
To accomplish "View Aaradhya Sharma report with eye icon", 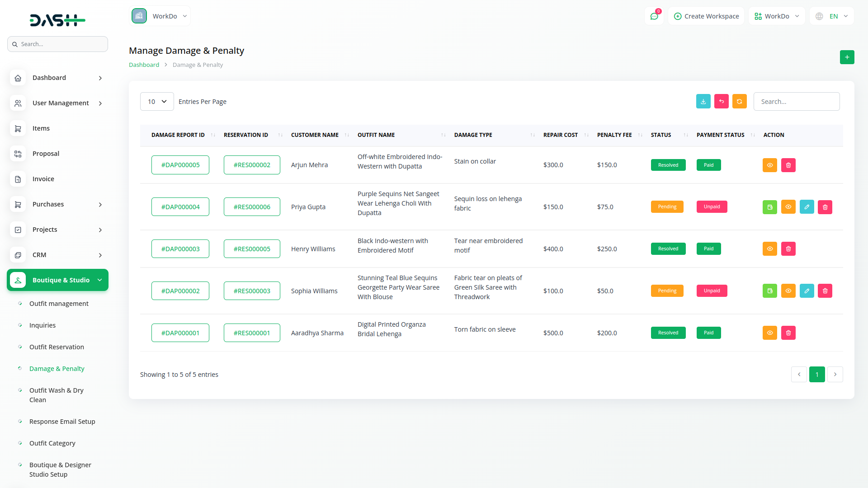I will pyautogui.click(x=769, y=333).
